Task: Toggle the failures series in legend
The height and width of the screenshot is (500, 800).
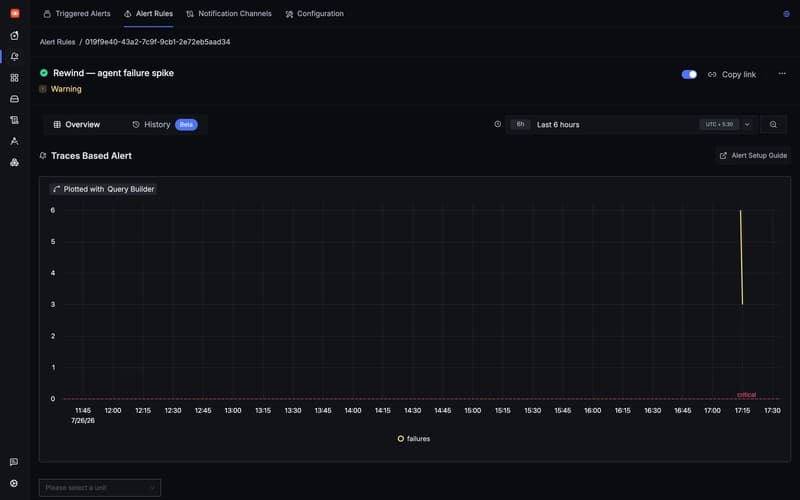Action: click(414, 439)
